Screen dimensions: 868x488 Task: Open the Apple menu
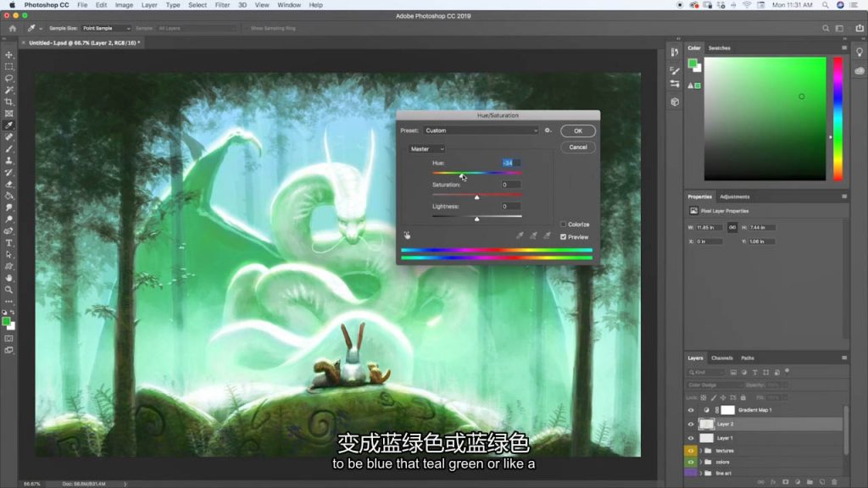click(x=12, y=5)
